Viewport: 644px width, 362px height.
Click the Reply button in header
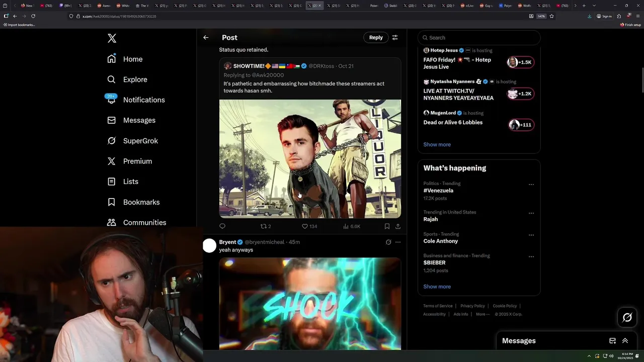pyautogui.click(x=376, y=37)
